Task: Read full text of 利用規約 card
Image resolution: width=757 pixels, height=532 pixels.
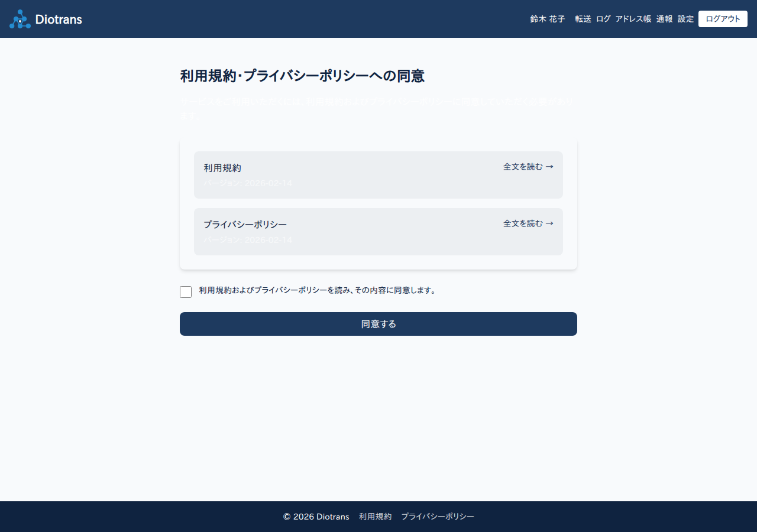Action: click(x=528, y=167)
